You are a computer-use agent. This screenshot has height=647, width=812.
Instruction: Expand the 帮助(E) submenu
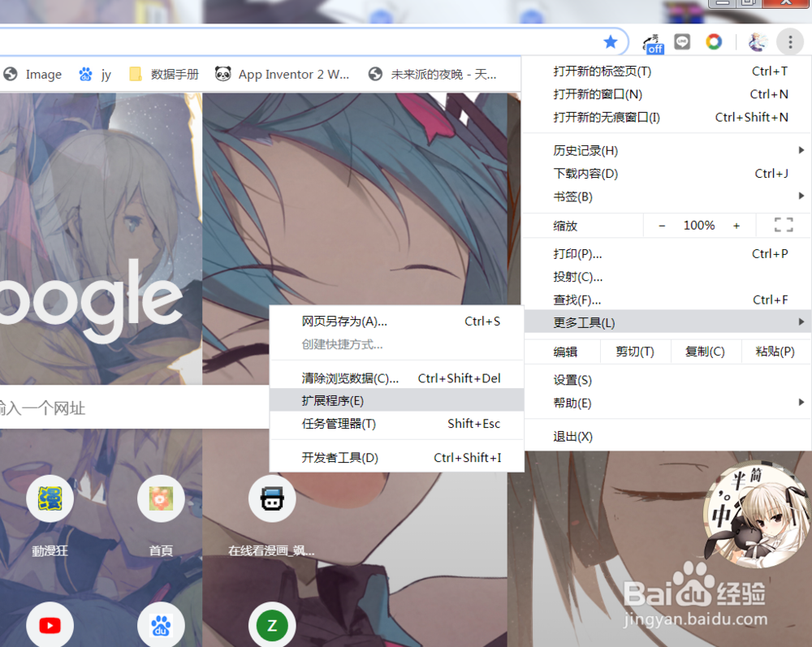click(667, 403)
